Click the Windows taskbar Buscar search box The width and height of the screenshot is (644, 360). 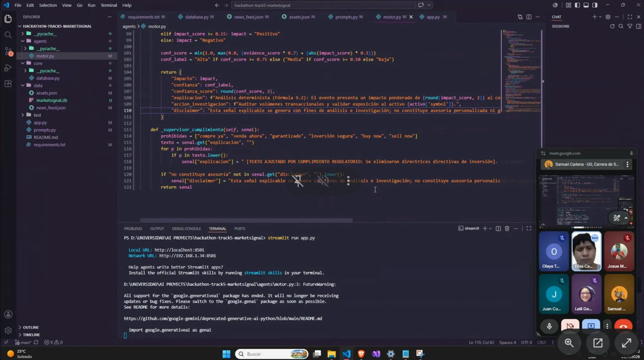click(x=272, y=354)
